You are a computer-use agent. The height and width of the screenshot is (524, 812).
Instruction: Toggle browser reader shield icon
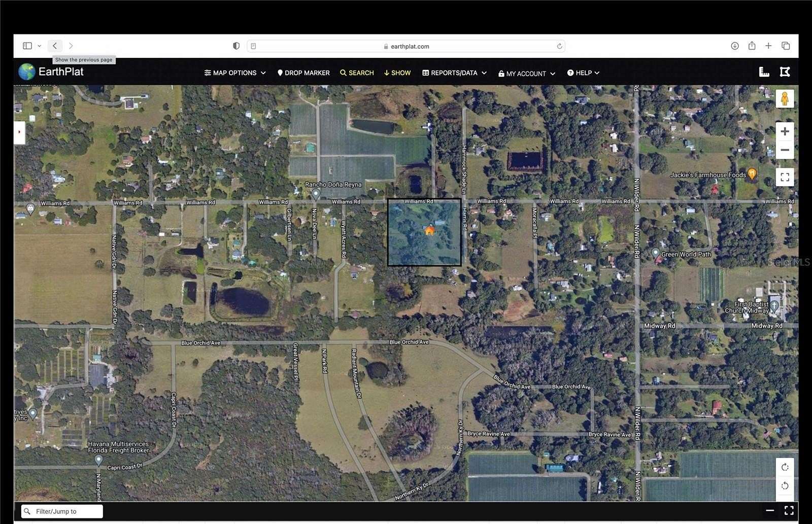tap(235, 46)
